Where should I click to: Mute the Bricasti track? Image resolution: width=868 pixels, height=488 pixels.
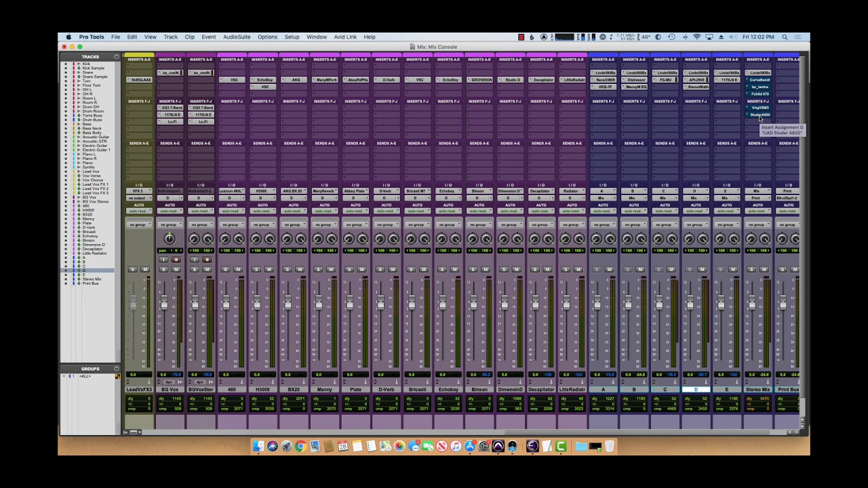pos(424,270)
